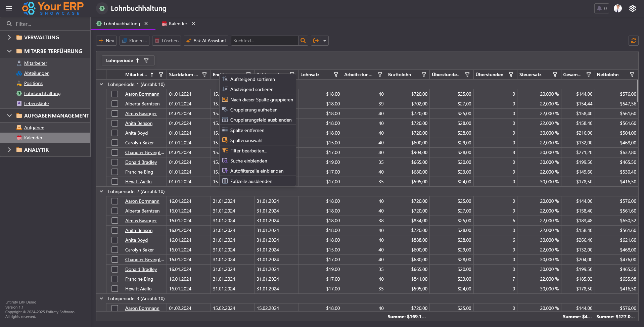
Task: Open the user avatar profile
Action: click(x=617, y=8)
